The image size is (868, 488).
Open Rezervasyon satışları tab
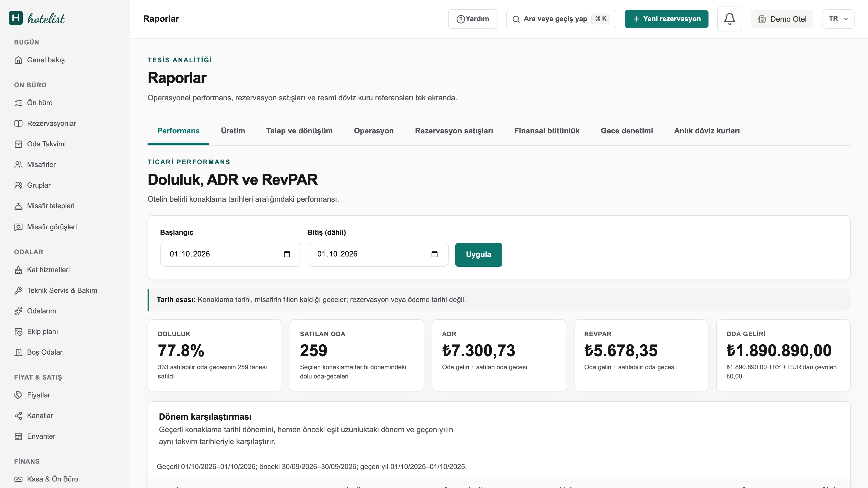point(454,131)
